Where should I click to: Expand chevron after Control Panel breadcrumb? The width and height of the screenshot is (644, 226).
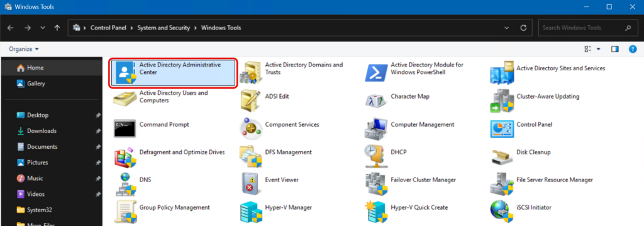click(x=132, y=28)
